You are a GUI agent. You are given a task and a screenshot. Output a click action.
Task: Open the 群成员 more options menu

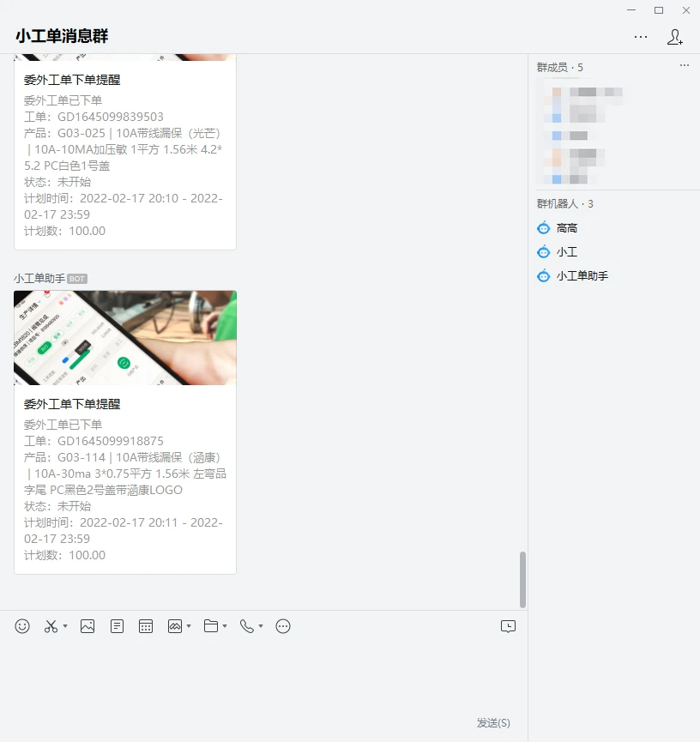[685, 65]
